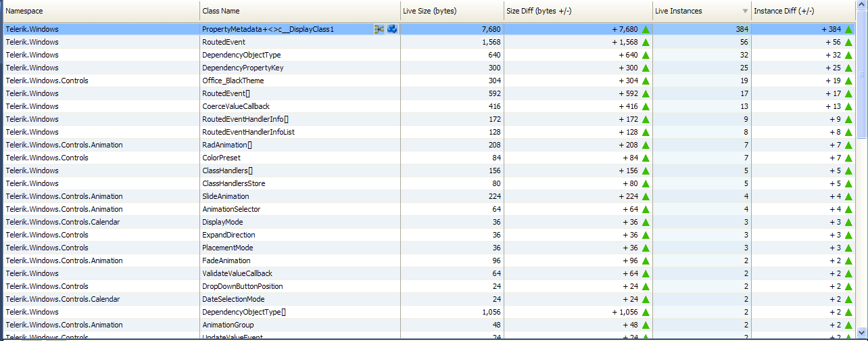Select the Office_BlackTheme class row

pos(429,81)
